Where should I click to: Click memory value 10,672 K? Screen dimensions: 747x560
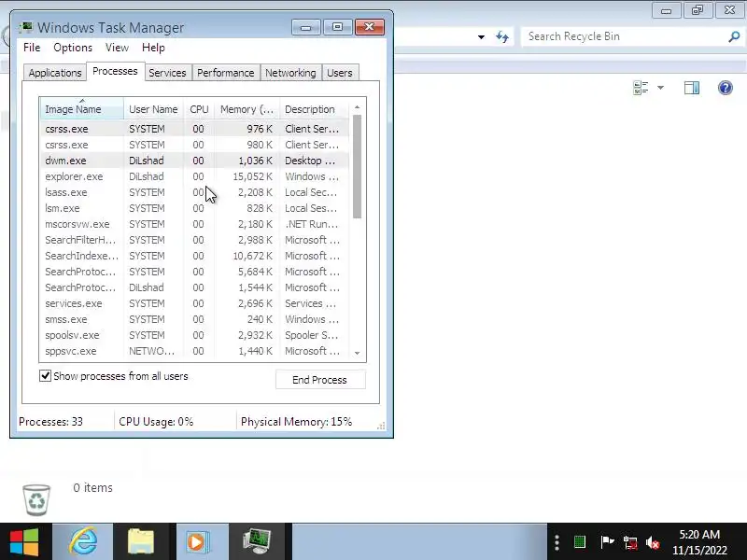pos(252,256)
